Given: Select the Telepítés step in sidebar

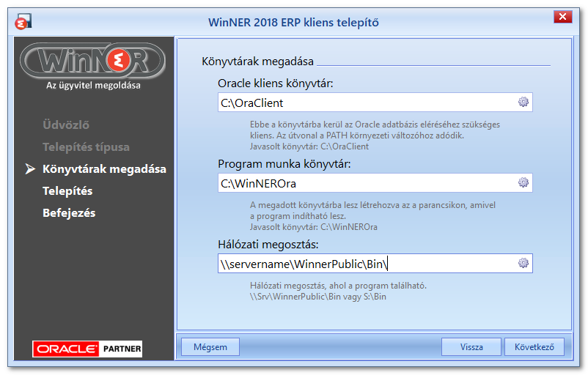Looking at the screenshot, I should pos(67,191).
